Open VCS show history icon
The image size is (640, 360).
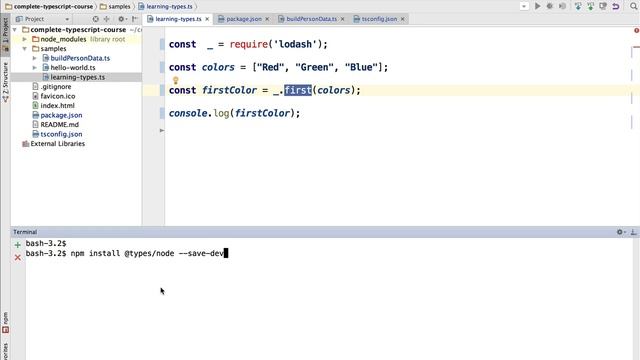pyautogui.click(x=603, y=6)
